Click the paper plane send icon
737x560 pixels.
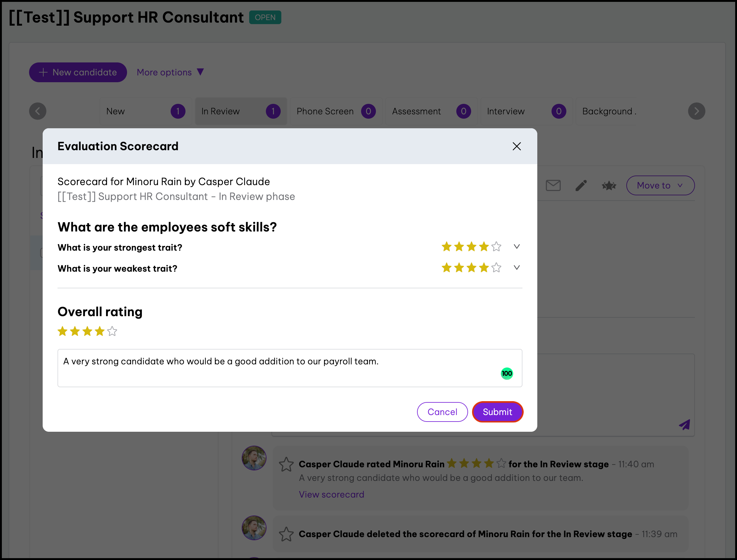(x=684, y=425)
